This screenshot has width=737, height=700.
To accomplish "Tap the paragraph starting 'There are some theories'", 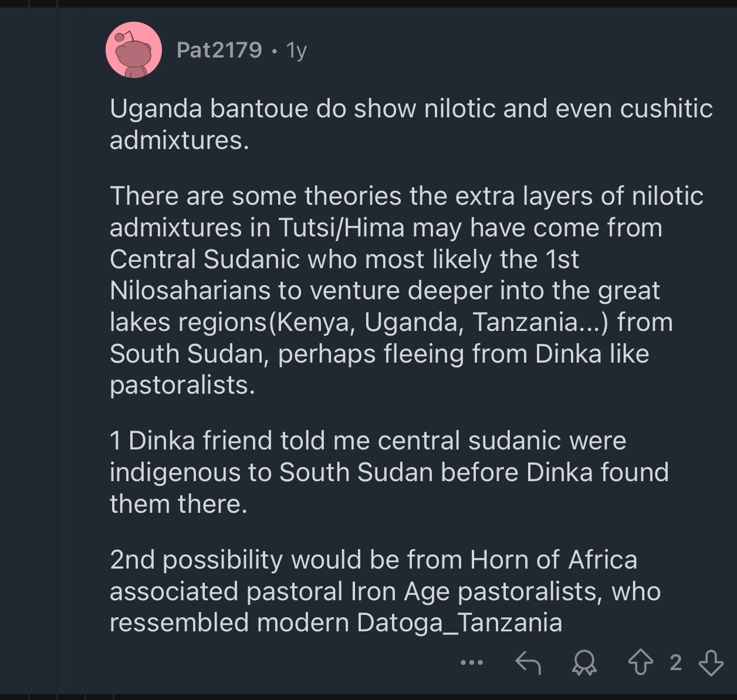I will 406,290.
